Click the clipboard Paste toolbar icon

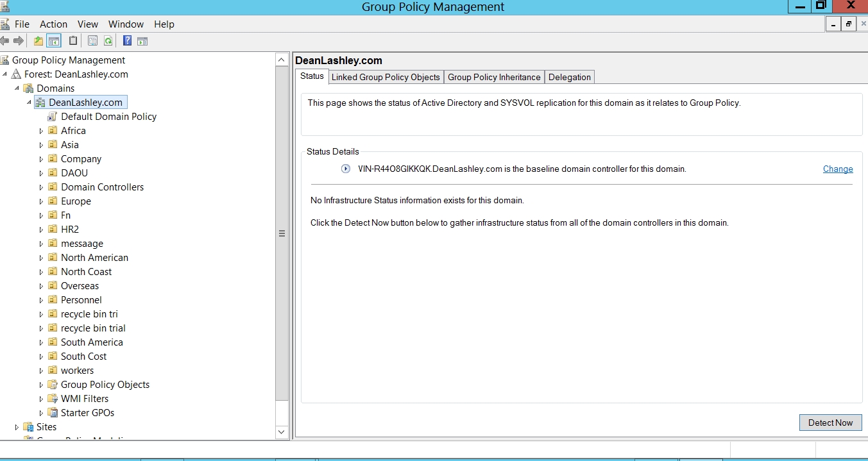[73, 41]
